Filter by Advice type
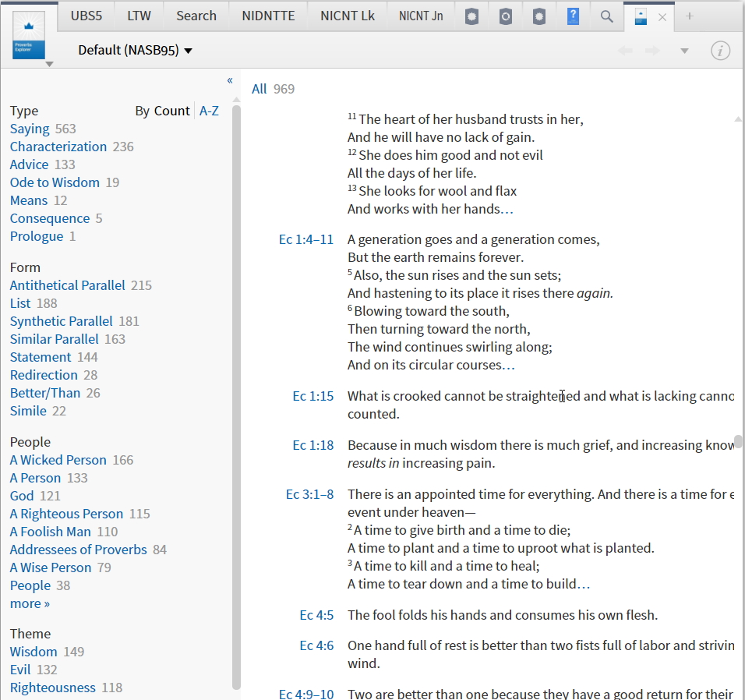 [29, 164]
